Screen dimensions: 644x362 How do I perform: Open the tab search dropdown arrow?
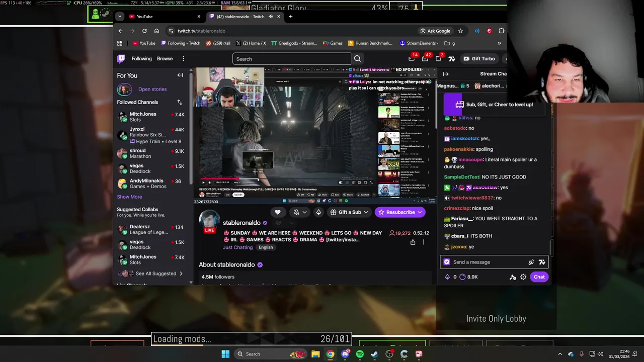pyautogui.click(x=119, y=17)
